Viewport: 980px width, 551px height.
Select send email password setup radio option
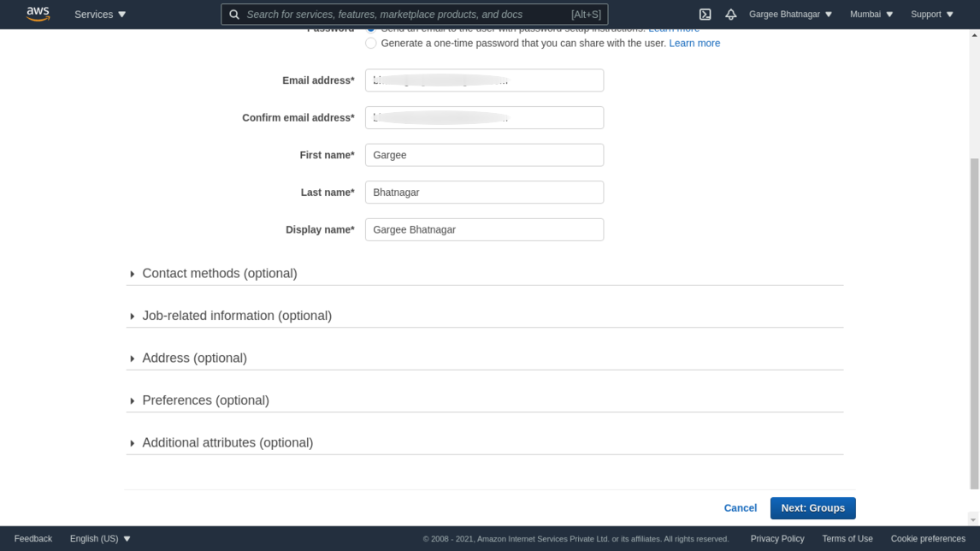click(371, 30)
